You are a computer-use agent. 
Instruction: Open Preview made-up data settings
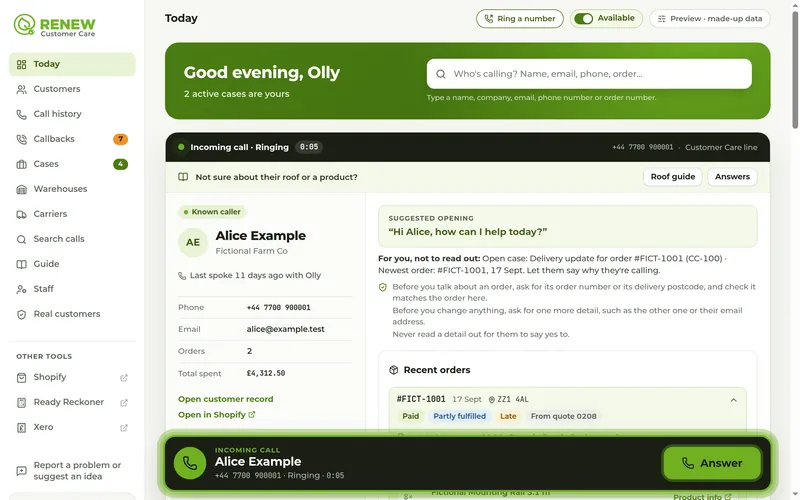pyautogui.click(x=710, y=18)
